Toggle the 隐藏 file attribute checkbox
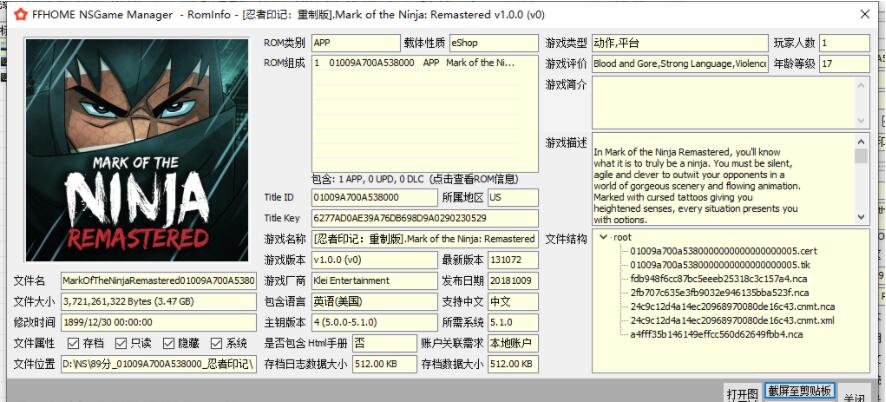The width and height of the screenshot is (886, 402). [168, 343]
